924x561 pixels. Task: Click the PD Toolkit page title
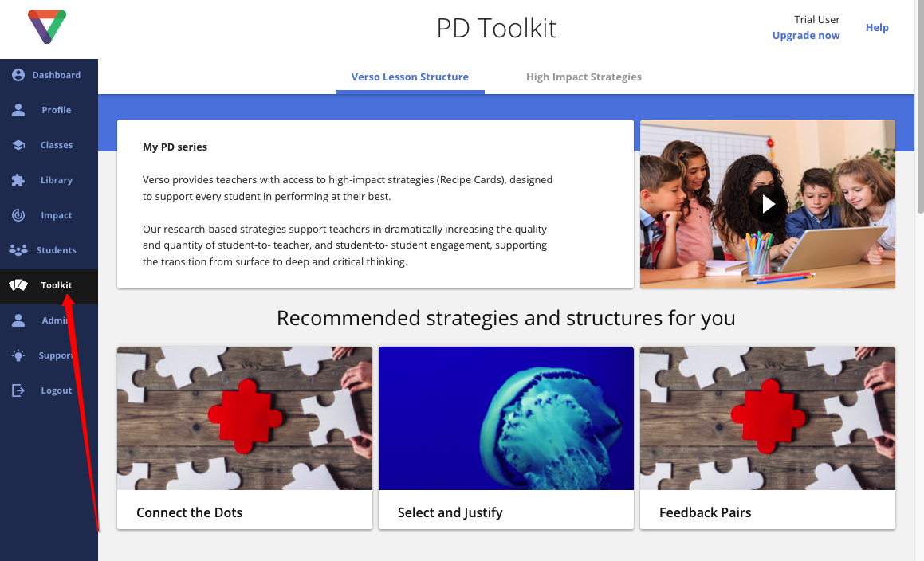(497, 28)
